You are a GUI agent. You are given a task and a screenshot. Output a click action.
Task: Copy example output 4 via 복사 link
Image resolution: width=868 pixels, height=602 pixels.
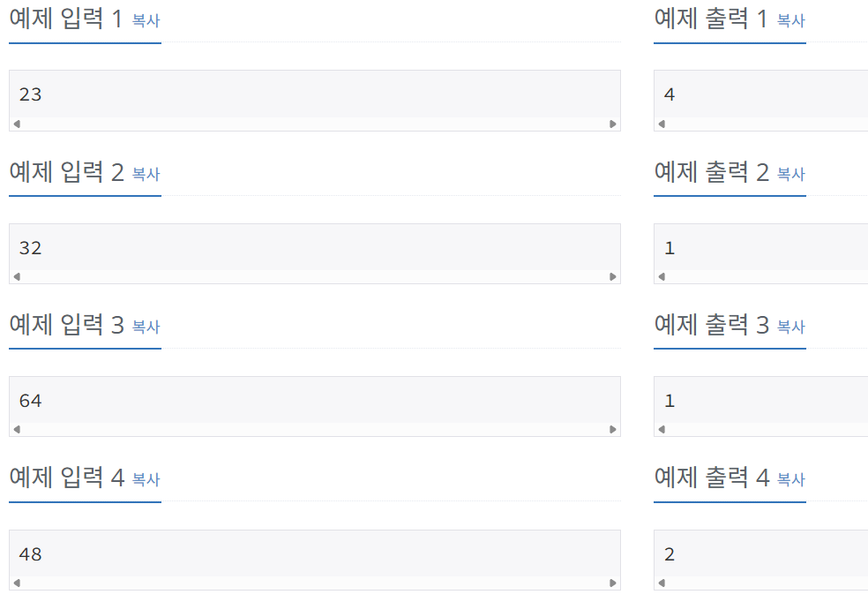pyautogui.click(x=790, y=479)
